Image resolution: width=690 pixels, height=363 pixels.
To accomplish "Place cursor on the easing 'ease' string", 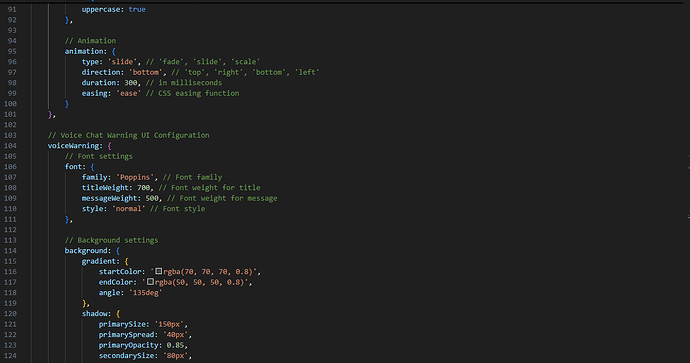I will [129, 93].
